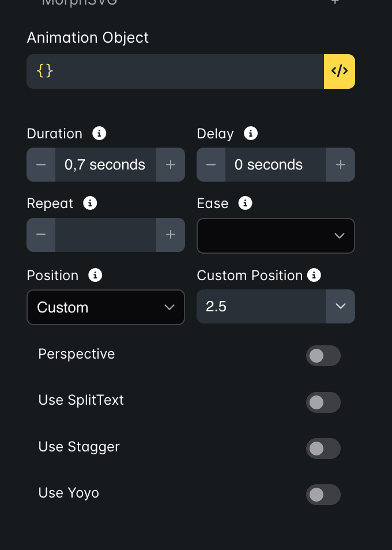
Task: Increase Delay with the plus button
Action: pyautogui.click(x=341, y=164)
